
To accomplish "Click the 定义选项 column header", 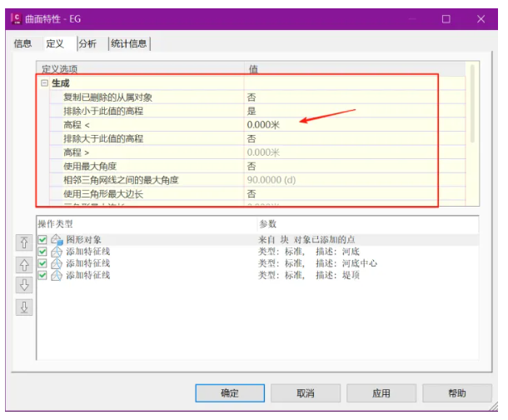I will 140,68.
